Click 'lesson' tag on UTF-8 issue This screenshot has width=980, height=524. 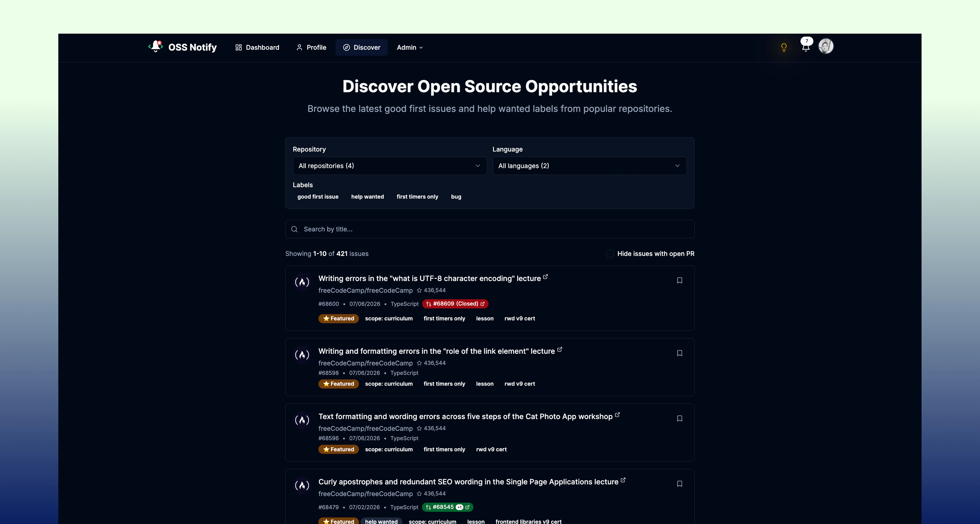[485, 319]
